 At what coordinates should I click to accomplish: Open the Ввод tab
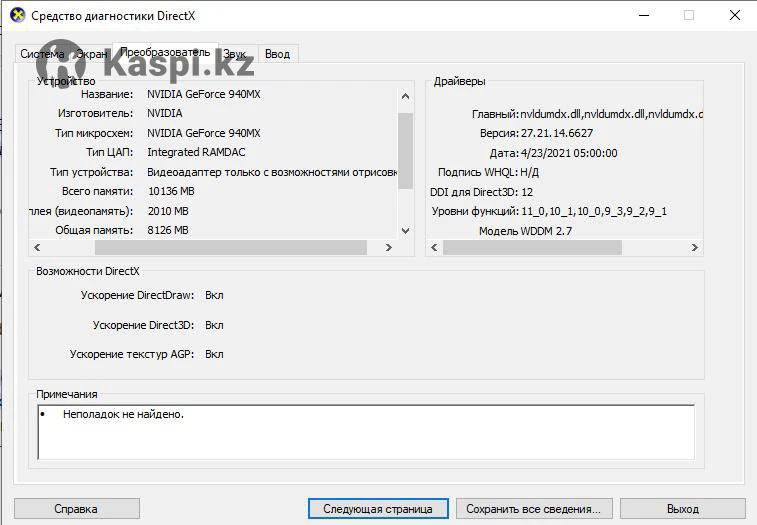(x=277, y=54)
